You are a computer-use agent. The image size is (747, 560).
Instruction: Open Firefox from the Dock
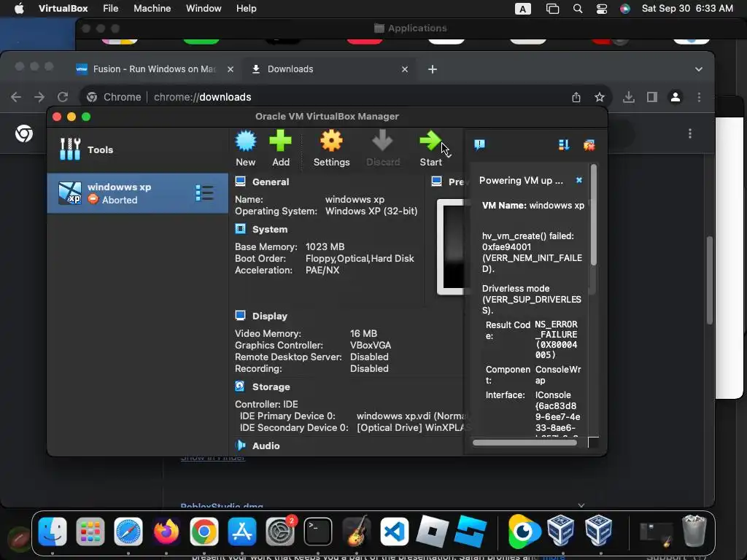coord(166,532)
